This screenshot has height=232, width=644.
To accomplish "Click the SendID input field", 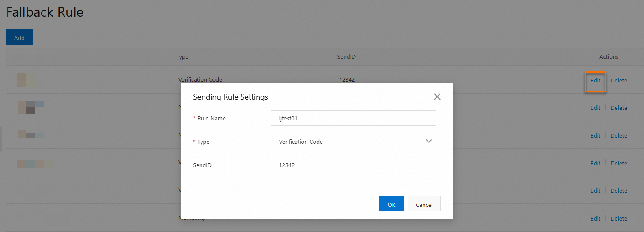I will tap(353, 165).
